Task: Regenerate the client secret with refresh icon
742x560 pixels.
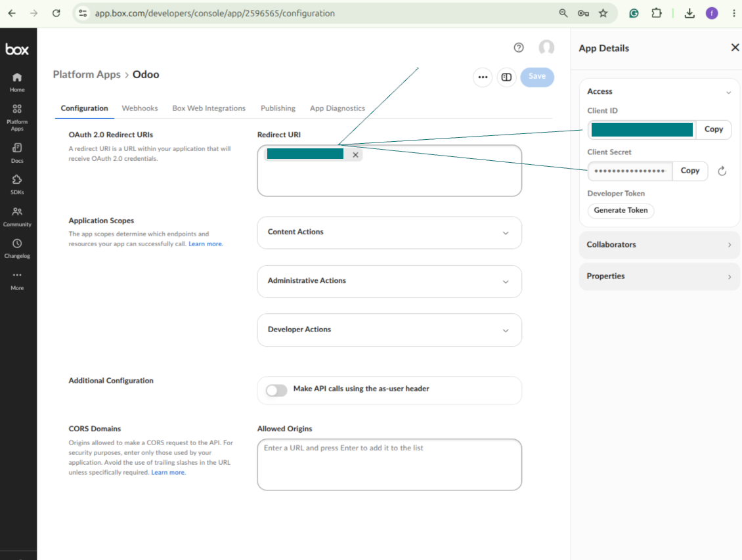Action: pyautogui.click(x=722, y=171)
